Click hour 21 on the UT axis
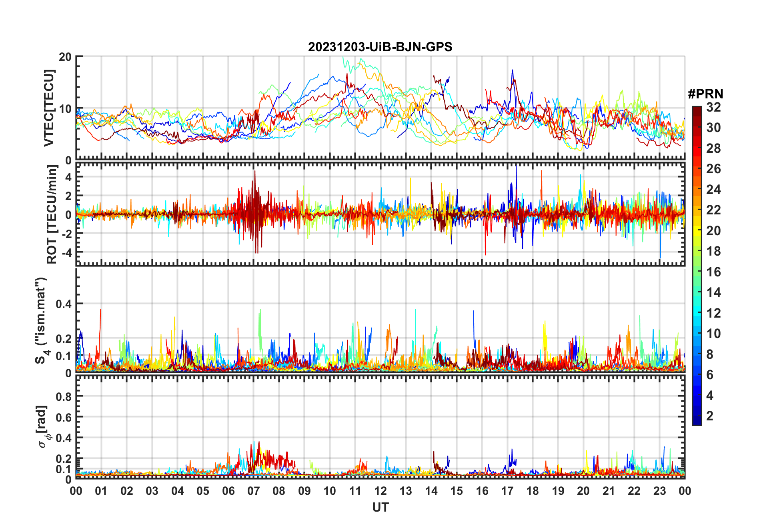This screenshot has width=761, height=532. pos(609,491)
